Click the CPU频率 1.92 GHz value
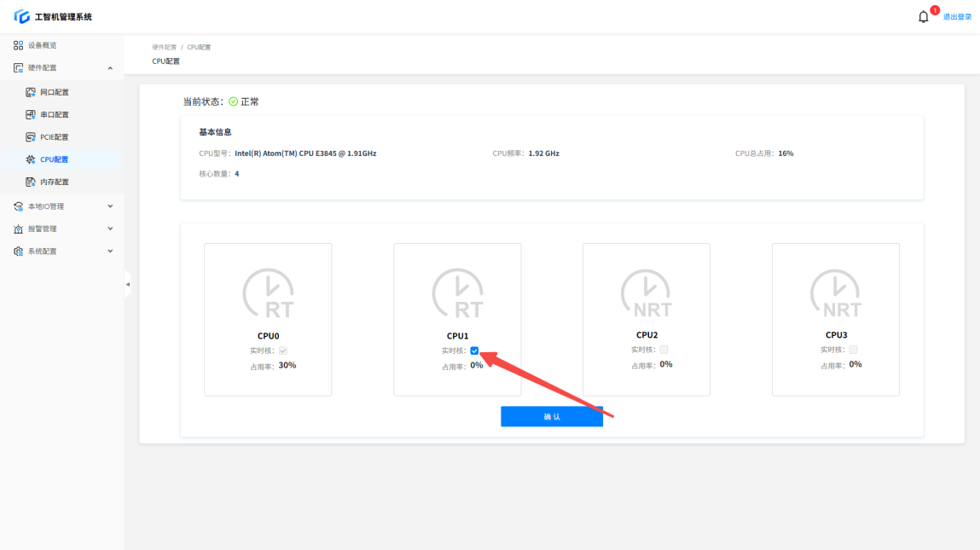The height and width of the screenshot is (550, 980). pyautogui.click(x=544, y=153)
